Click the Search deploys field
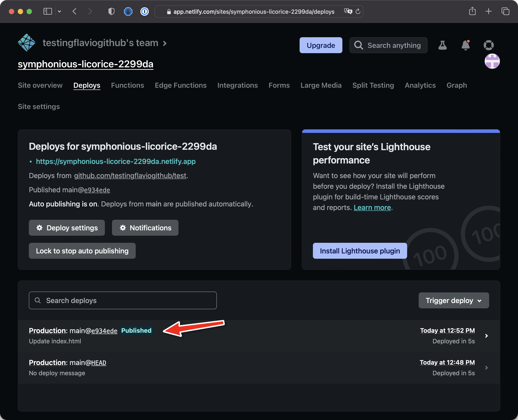Viewport: 518px width, 420px height. click(123, 300)
